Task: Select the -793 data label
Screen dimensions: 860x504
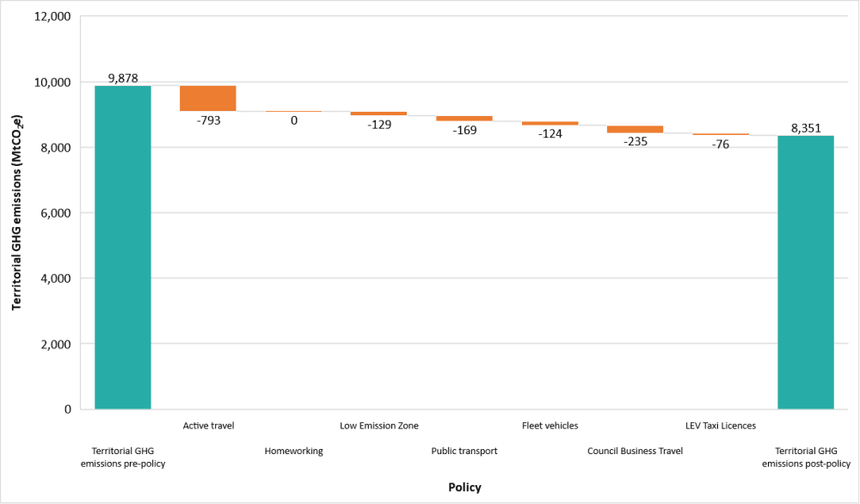Action: pos(208,120)
